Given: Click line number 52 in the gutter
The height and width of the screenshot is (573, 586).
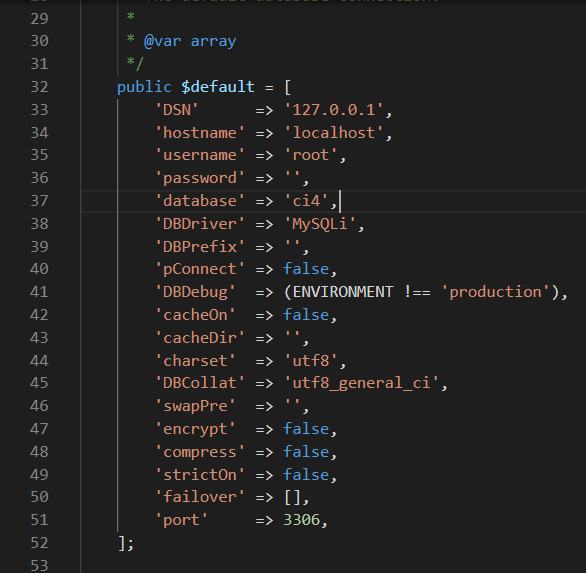Looking at the screenshot, I should (x=39, y=543).
